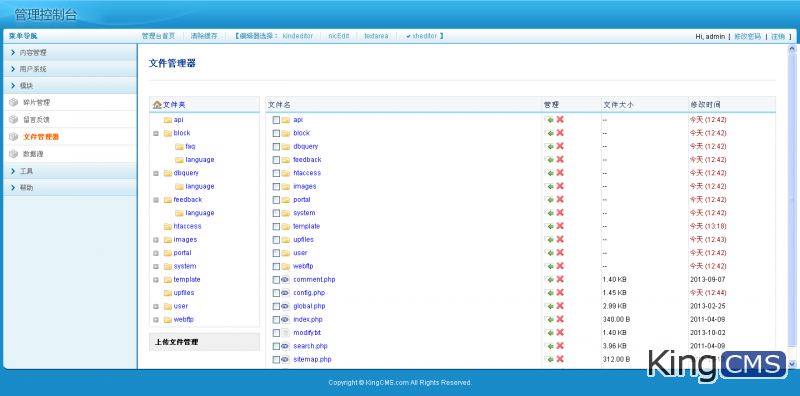Expand the template tree node
Image resolution: width=800 pixels, height=396 pixels.
pyautogui.click(x=156, y=279)
